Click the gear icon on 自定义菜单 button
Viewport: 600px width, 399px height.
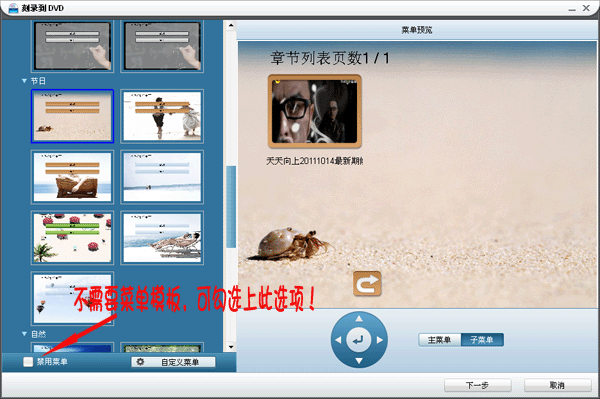140,362
